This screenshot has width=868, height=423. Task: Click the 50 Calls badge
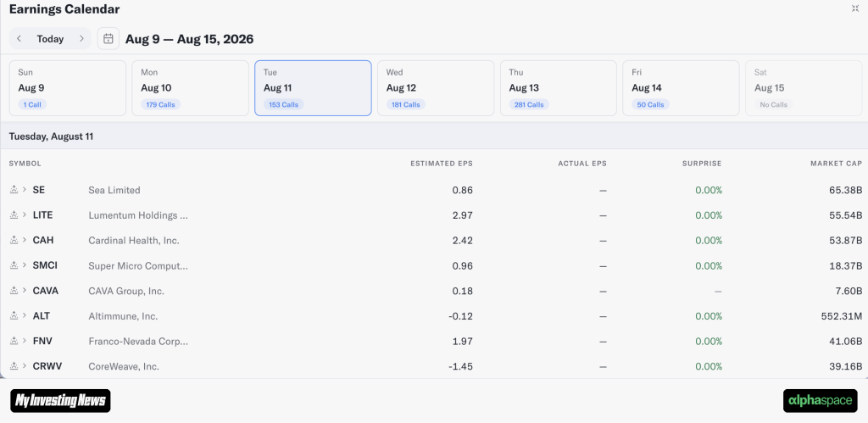click(650, 104)
